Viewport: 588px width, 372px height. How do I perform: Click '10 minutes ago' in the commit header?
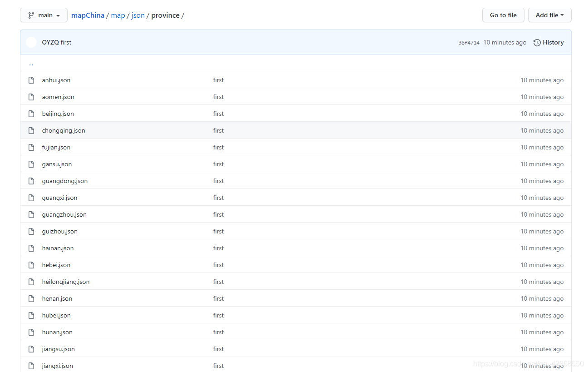click(505, 42)
